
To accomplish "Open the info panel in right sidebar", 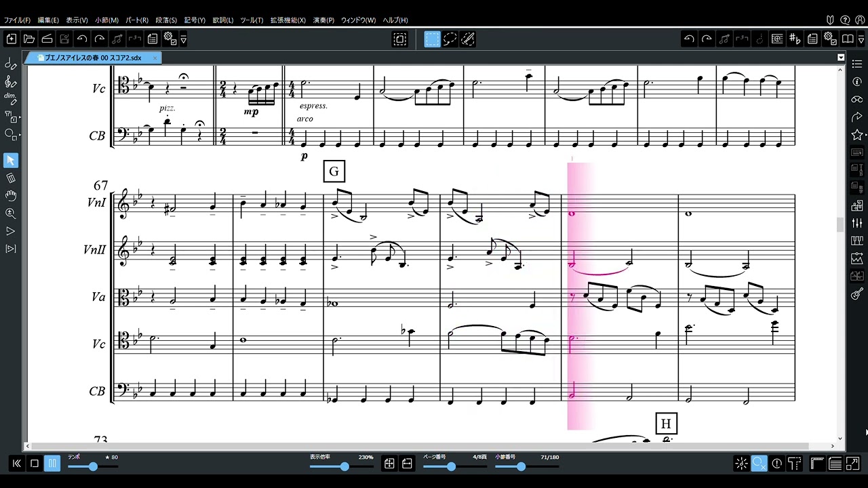I will 857,81.
